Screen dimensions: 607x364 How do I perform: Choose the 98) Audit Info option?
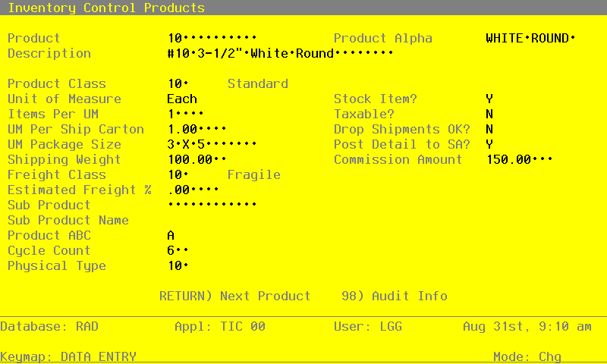pyautogui.click(x=395, y=296)
